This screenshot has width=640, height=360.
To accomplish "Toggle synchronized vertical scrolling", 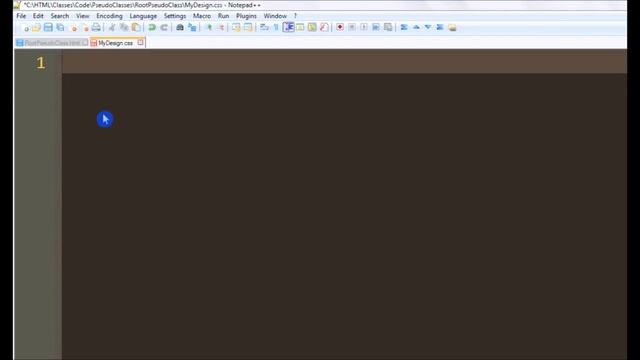I will click(x=236, y=28).
